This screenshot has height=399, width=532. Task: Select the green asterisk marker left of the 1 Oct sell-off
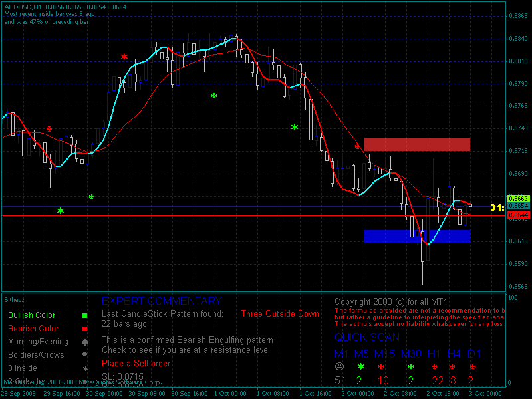click(x=295, y=127)
